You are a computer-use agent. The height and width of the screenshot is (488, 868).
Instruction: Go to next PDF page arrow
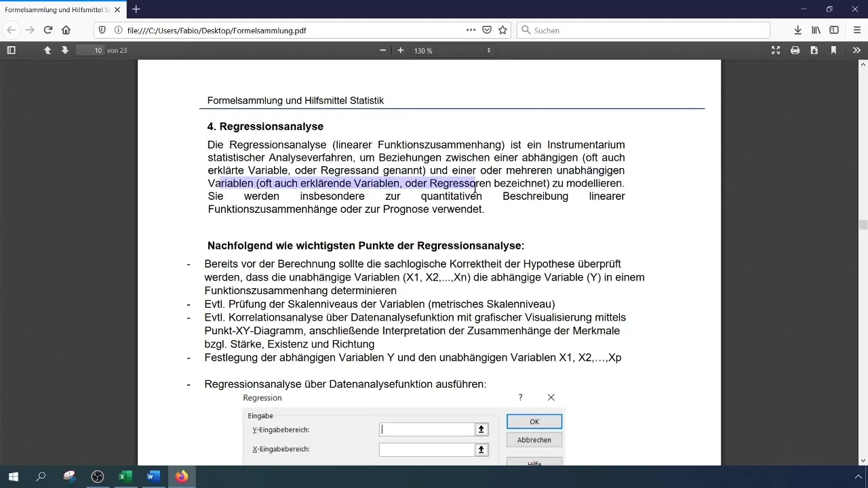click(x=65, y=50)
